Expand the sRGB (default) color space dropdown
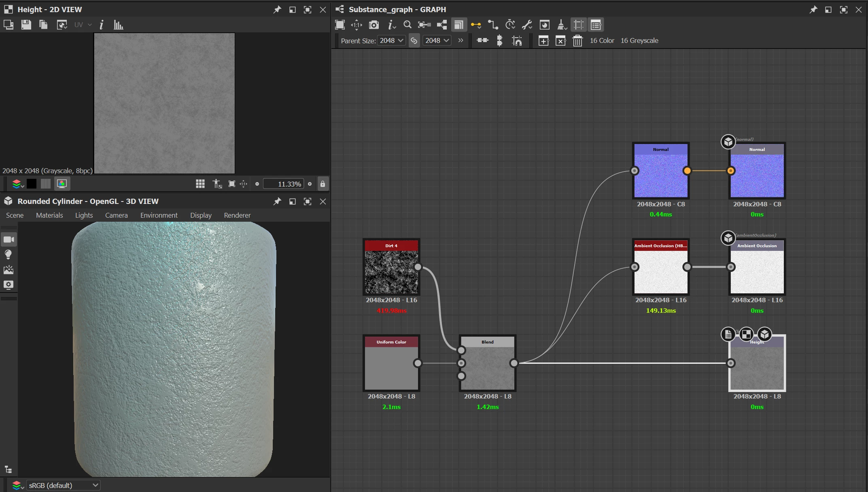This screenshot has height=492, width=868. (x=63, y=485)
